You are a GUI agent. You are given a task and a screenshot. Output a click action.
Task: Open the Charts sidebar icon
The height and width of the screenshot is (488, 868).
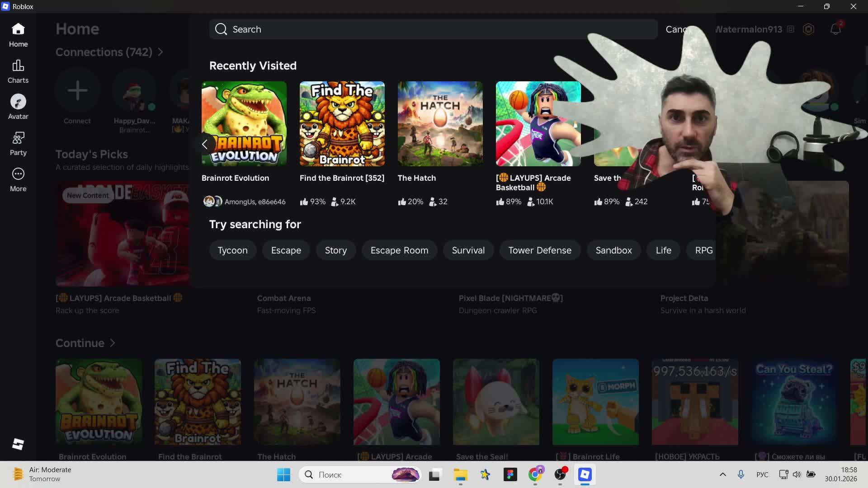18,66
